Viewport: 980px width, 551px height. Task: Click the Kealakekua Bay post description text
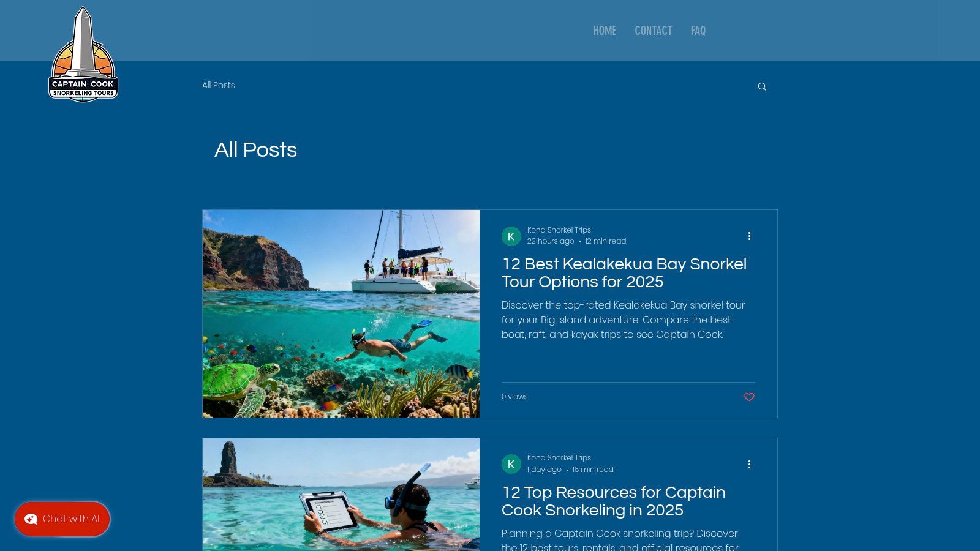tap(624, 320)
